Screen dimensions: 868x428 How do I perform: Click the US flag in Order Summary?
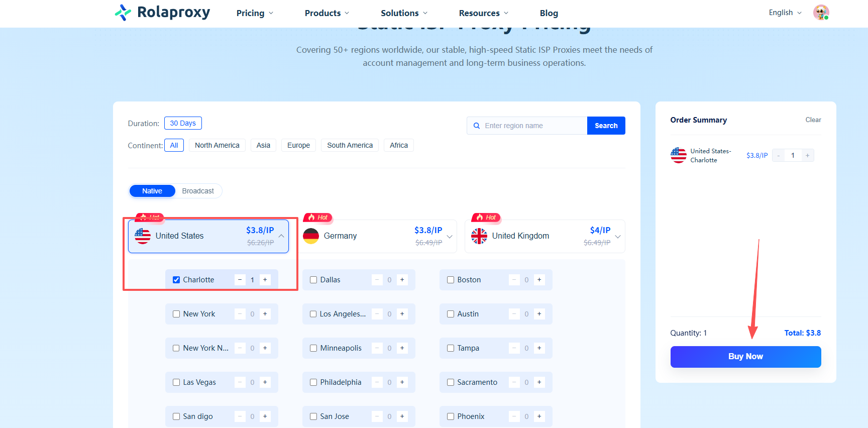pyautogui.click(x=679, y=155)
